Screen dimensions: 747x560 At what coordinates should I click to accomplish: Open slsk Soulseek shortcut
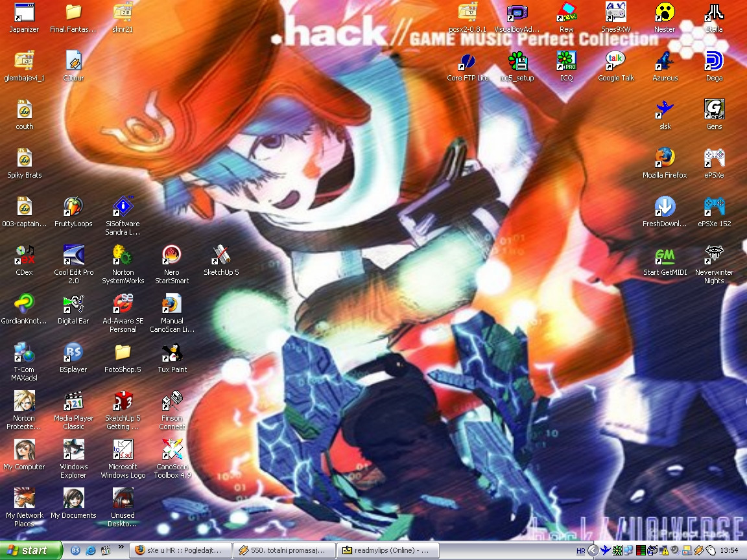pyautogui.click(x=665, y=115)
